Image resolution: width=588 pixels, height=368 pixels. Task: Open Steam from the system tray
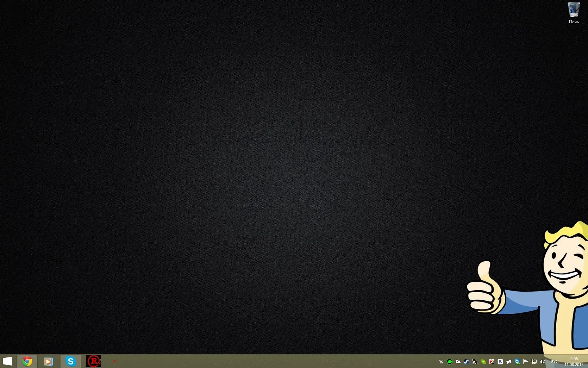point(466,362)
